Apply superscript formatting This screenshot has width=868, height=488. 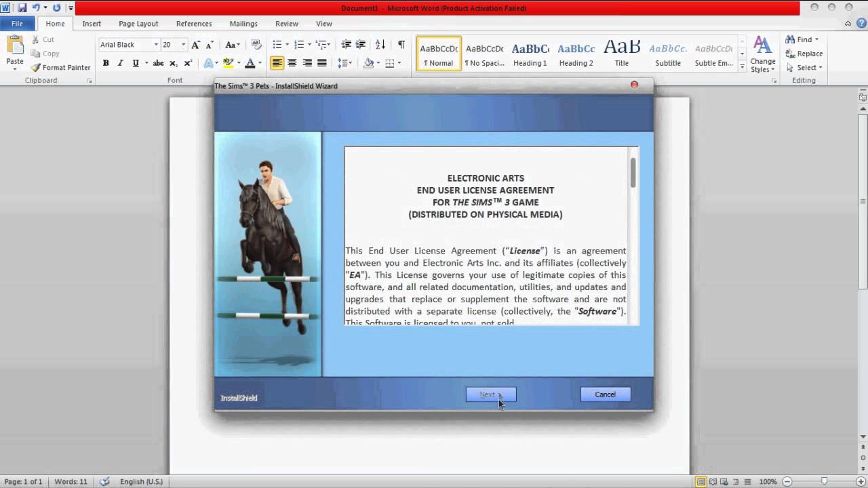pos(188,63)
